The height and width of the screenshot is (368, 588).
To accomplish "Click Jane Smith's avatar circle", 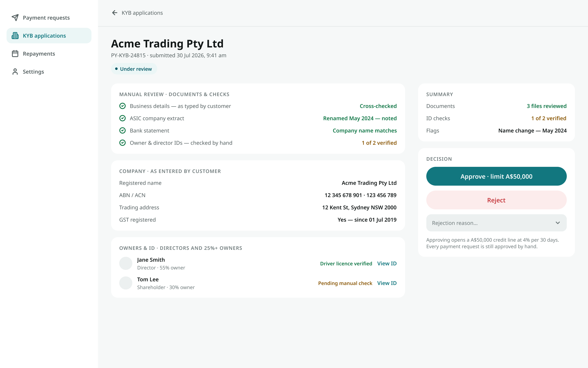I will (126, 263).
